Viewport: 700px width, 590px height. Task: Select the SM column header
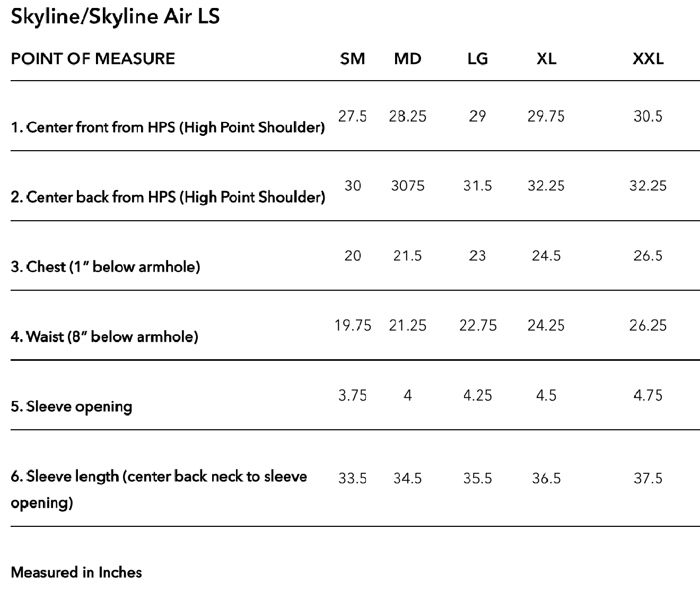click(353, 58)
